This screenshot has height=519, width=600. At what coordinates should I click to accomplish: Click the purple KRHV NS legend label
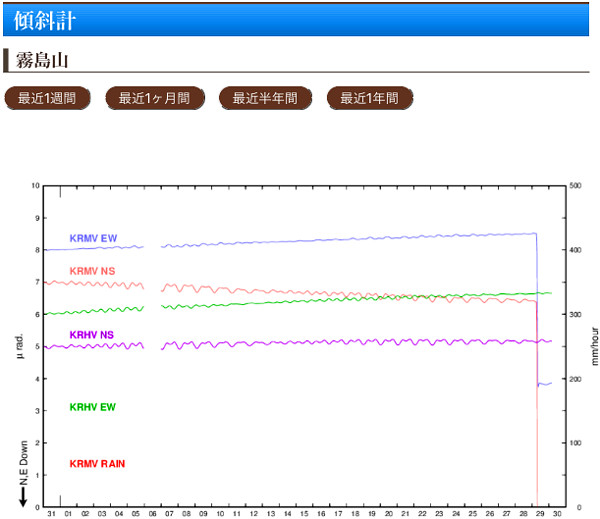click(x=91, y=335)
